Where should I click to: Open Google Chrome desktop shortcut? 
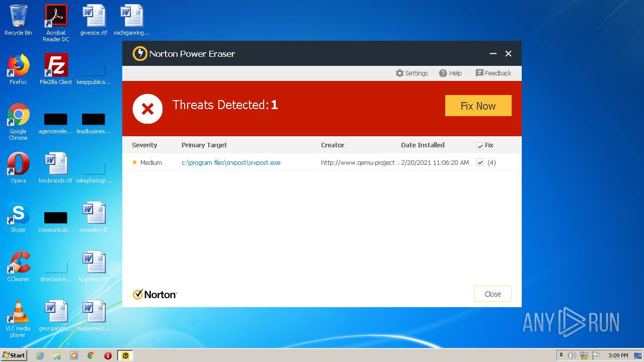pos(18,122)
